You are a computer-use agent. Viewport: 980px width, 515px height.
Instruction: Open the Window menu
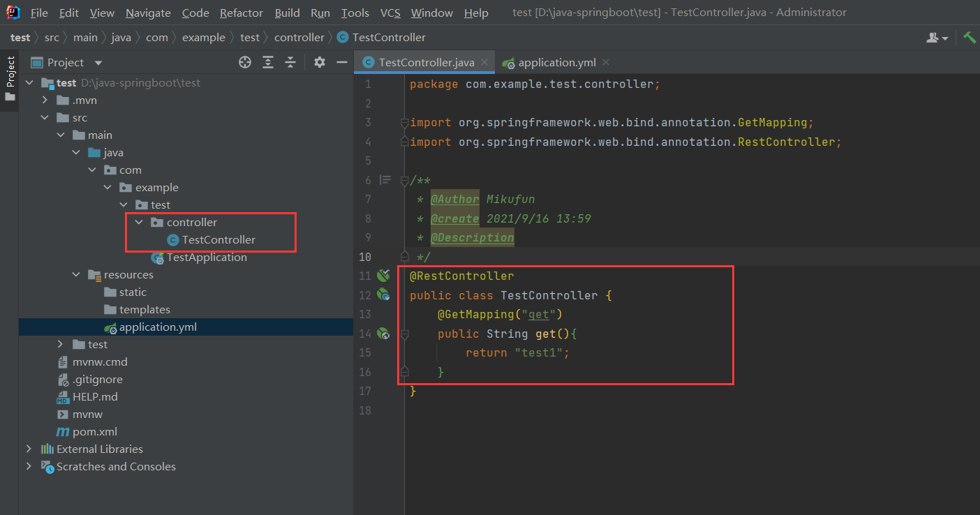click(x=432, y=13)
